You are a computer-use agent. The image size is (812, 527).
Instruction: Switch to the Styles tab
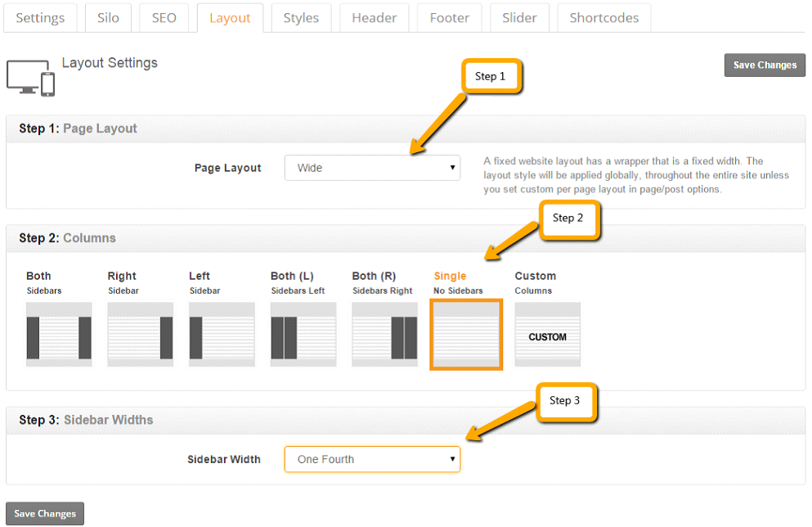coord(301,18)
